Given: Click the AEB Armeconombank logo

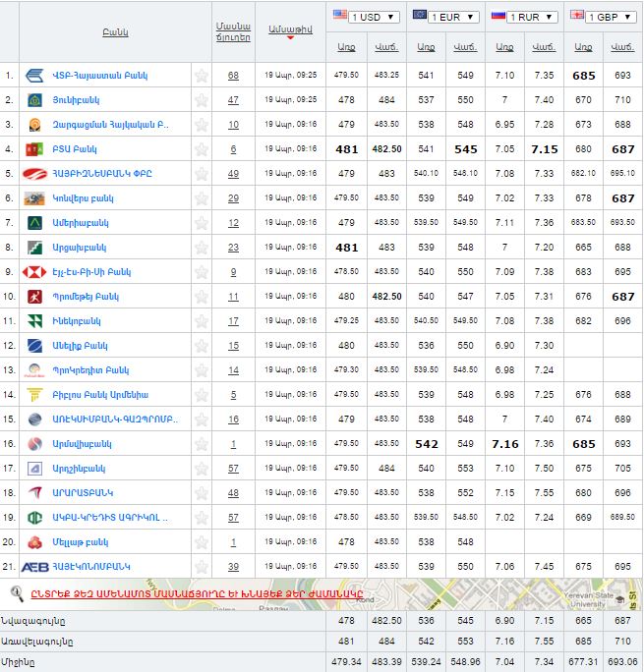Looking at the screenshot, I should click(x=35, y=567).
